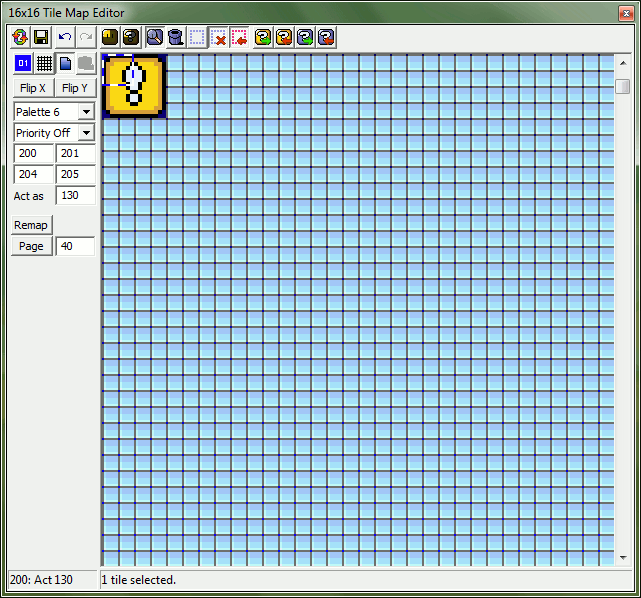Screen dimensions: 641x598
Task: Select the yellow question block tile
Action: [134, 86]
